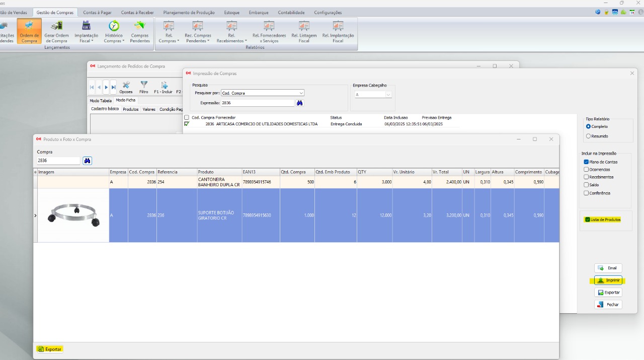Open the Rel. Listagem Fiscal report icon
Screen dimensions: 644x360
click(x=304, y=31)
